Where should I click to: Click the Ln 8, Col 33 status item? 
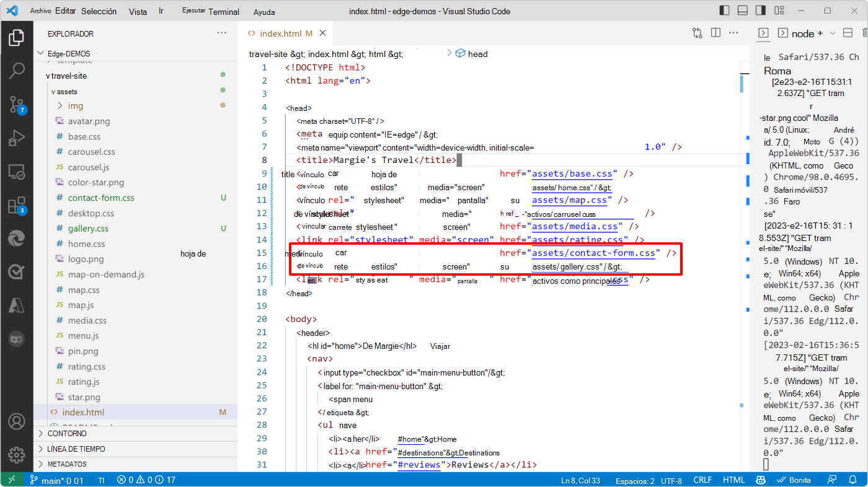point(580,479)
